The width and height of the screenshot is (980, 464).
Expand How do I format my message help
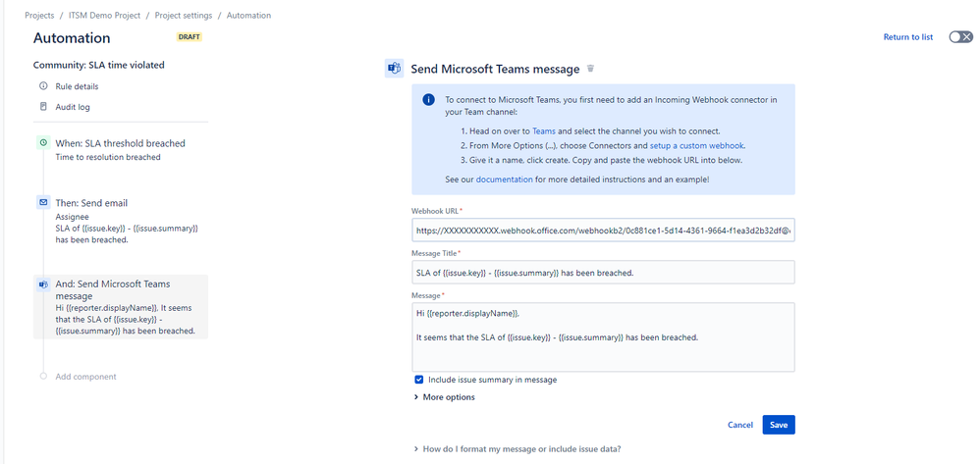point(517,449)
